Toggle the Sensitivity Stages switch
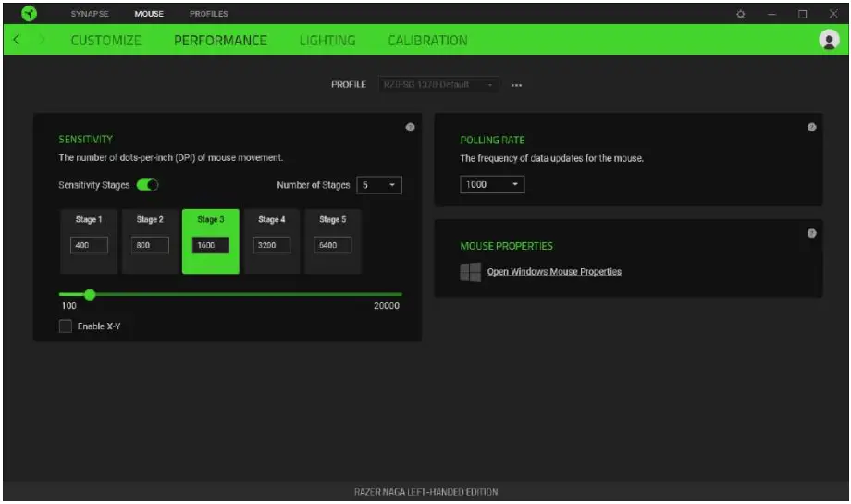The image size is (851, 504). (x=147, y=185)
